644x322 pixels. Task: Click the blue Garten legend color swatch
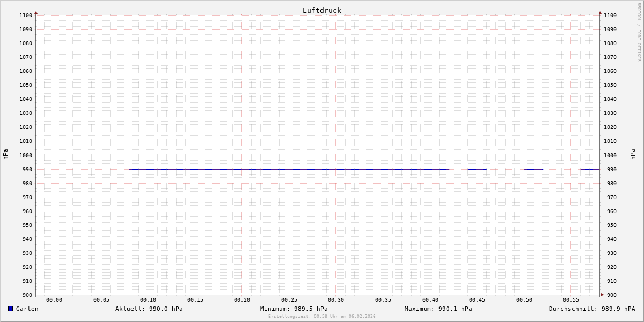(x=10, y=309)
